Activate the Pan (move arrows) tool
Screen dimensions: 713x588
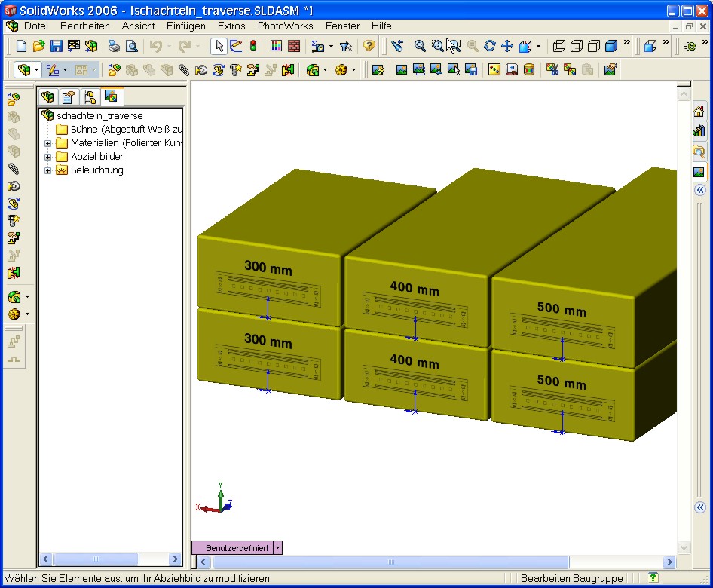pos(507,46)
